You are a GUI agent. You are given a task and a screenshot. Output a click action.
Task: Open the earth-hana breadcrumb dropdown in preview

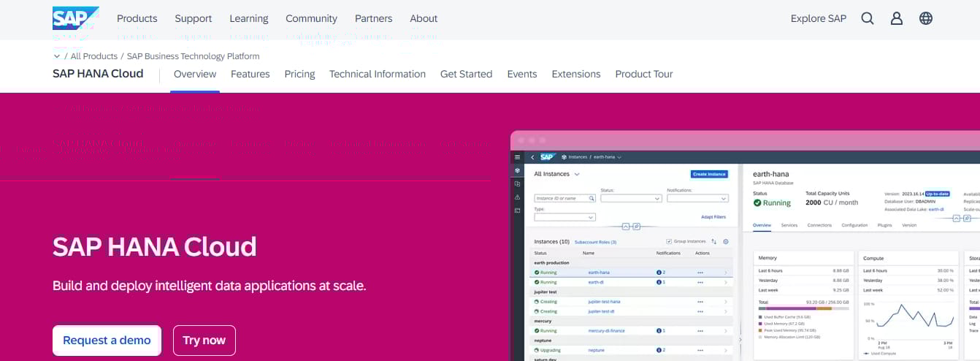619,157
